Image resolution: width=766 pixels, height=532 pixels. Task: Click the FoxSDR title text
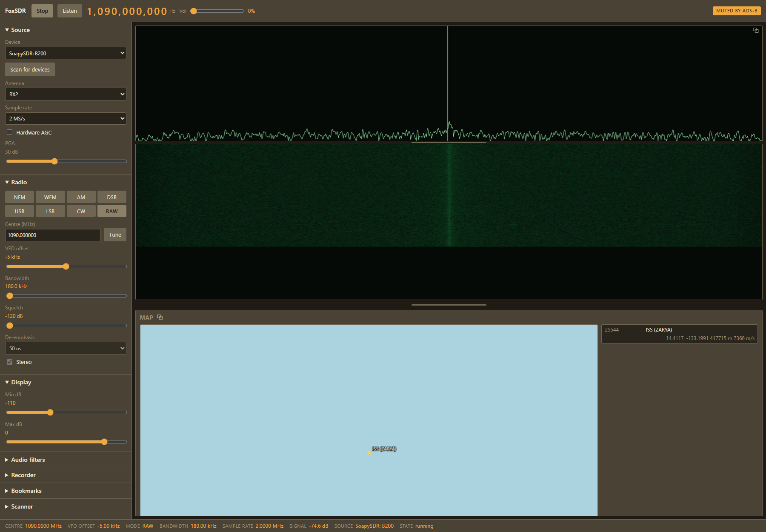(15, 11)
